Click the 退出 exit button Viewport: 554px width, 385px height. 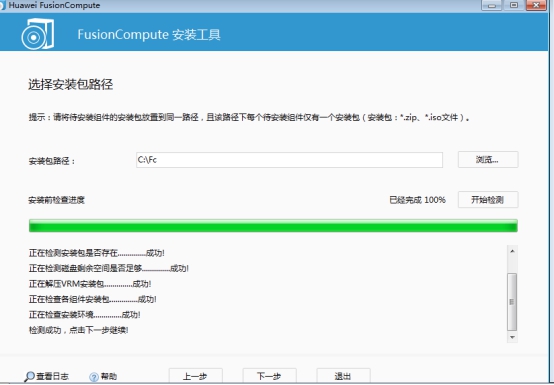click(x=343, y=376)
